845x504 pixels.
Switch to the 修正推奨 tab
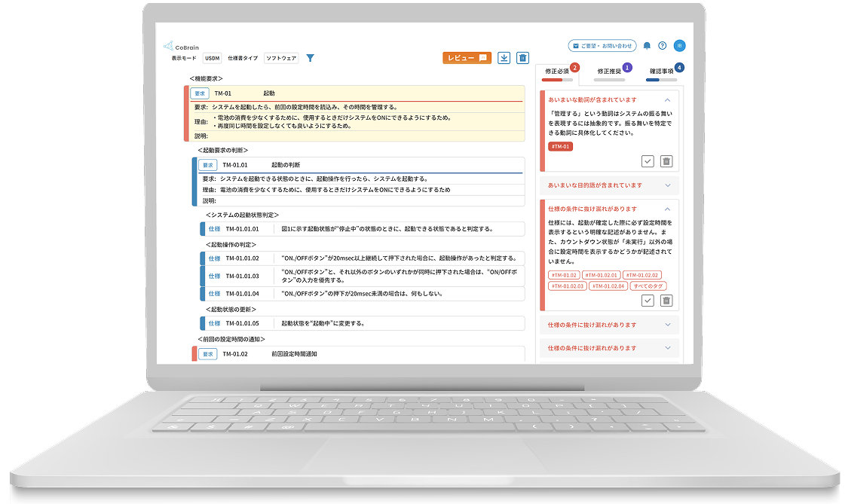tap(610, 72)
